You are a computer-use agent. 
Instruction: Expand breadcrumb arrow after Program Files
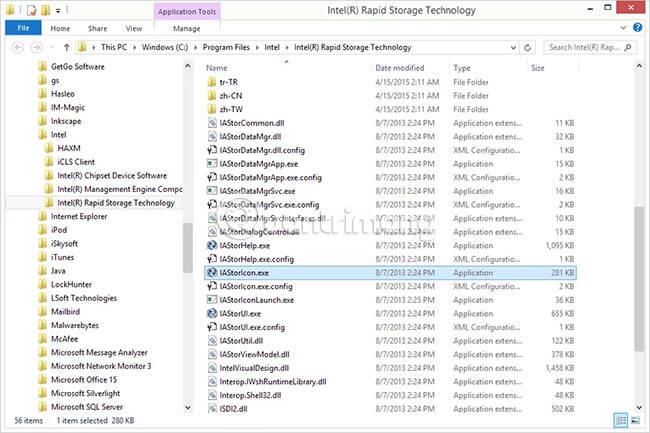coord(257,48)
